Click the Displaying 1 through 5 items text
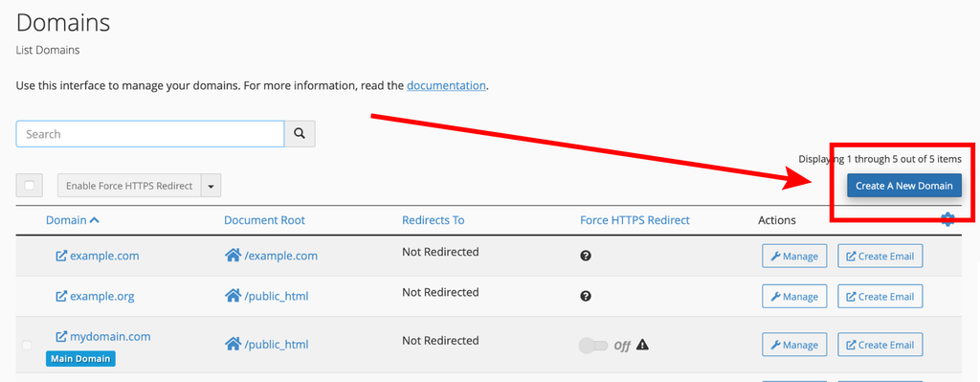 [880, 159]
